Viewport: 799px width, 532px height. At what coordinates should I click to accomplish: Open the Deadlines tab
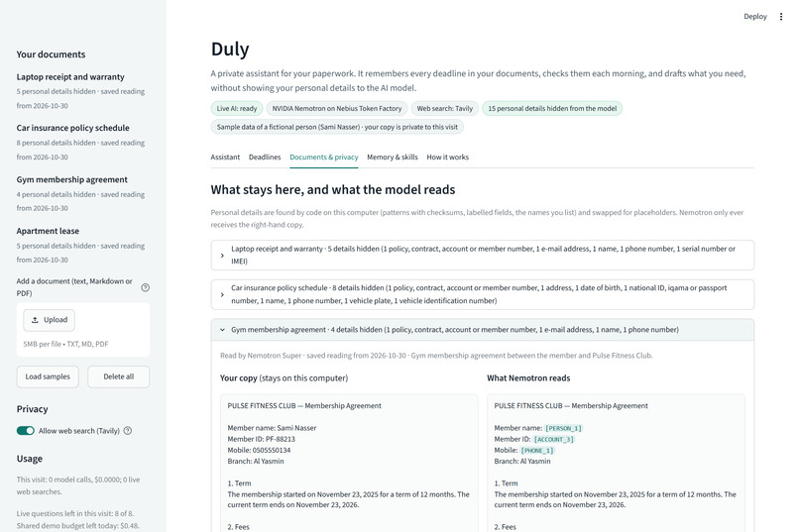click(x=265, y=158)
